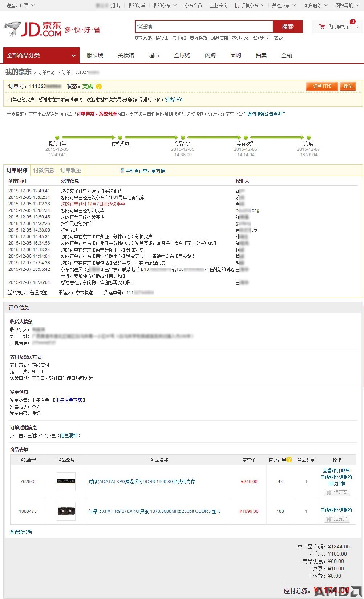Click the 查看条形码 link
Viewport: 364px width, 599px height.
[x=21, y=532]
